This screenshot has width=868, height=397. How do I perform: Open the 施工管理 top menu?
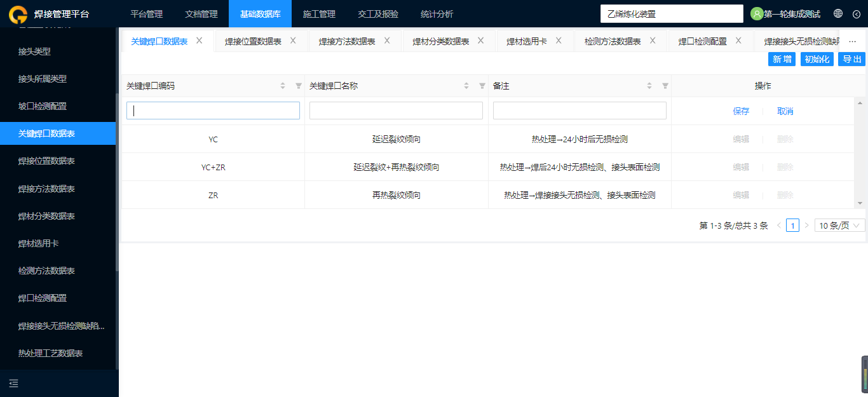(x=319, y=14)
